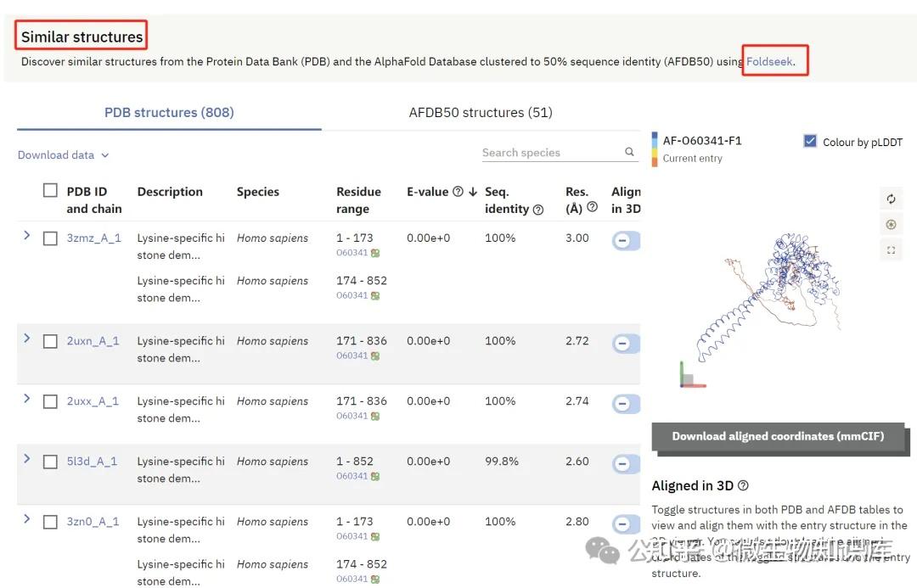This screenshot has width=917, height=588.
Task: Open the Download data dropdown
Action: [64, 155]
